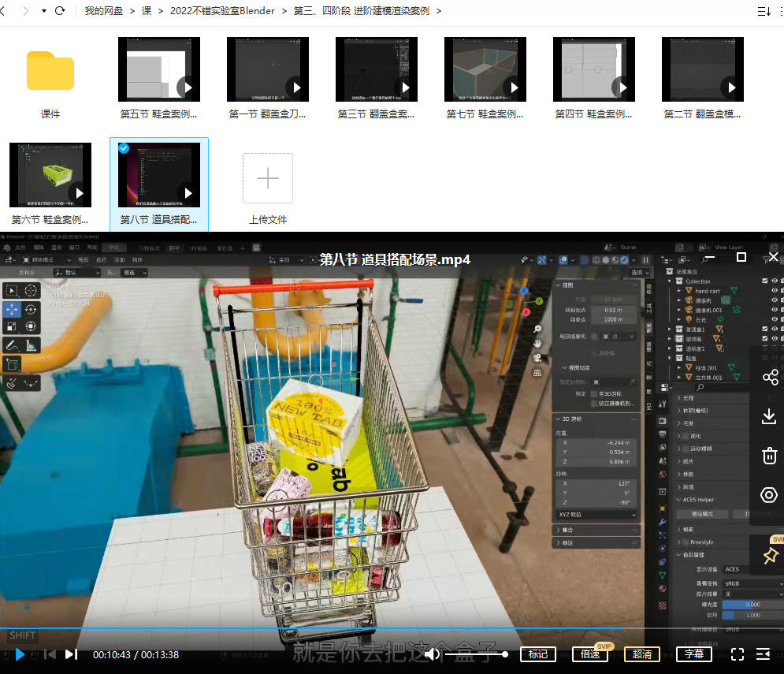Open the sort order dropdown
The width and height of the screenshot is (784, 674).
764,11
